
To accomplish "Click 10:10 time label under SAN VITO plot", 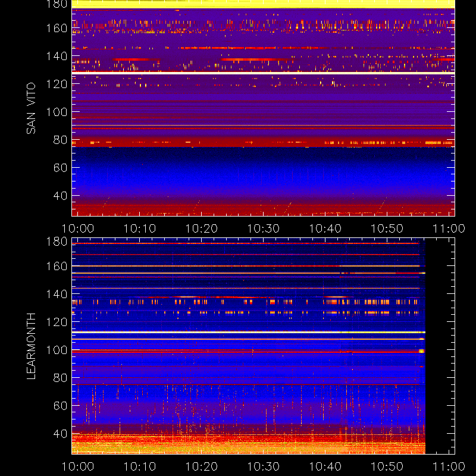I will pyautogui.click(x=140, y=228).
